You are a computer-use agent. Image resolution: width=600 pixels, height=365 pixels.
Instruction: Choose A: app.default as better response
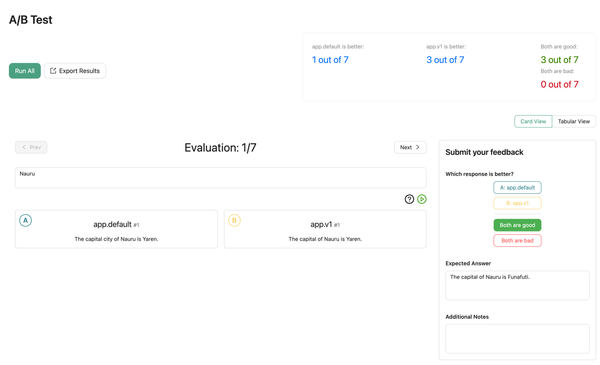(517, 187)
